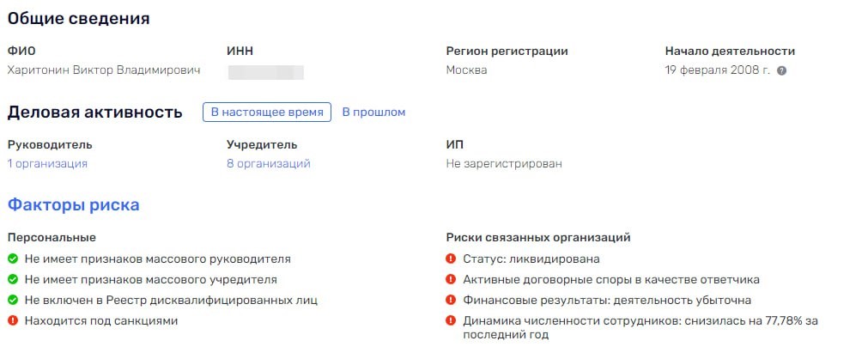The width and height of the screenshot is (868, 359).
Task: Click red warning icon beside sanctions status
Action: click(x=13, y=320)
